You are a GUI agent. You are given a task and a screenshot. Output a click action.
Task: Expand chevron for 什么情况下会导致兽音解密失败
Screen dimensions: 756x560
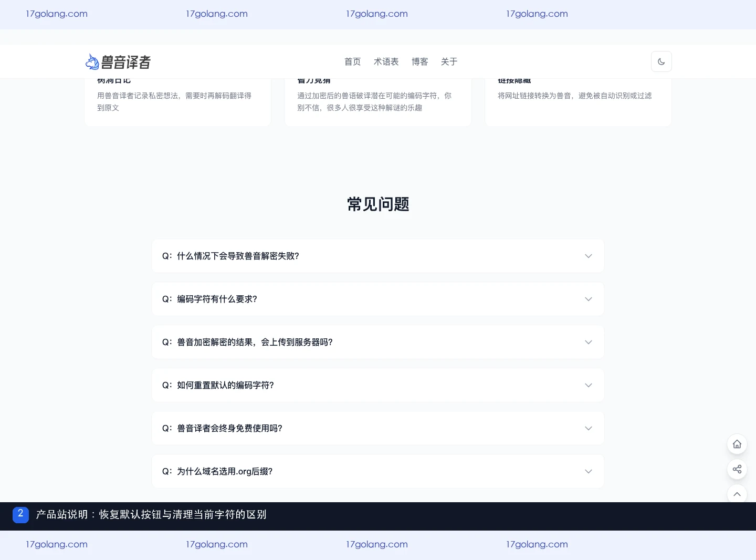click(x=589, y=256)
